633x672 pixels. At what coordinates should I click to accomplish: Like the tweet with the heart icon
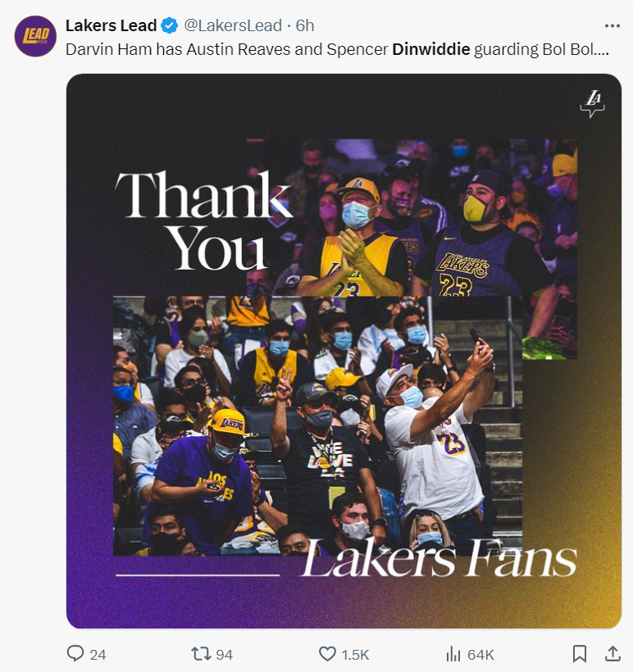(327, 654)
